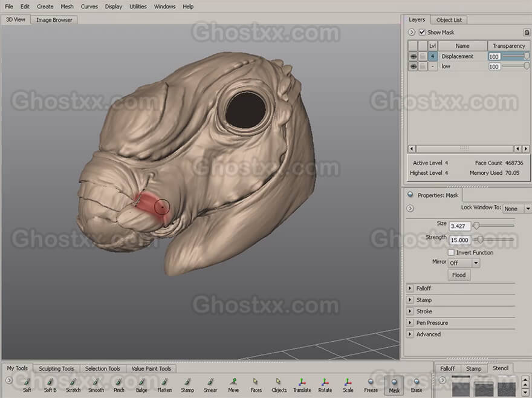532x398 pixels.
Task: Activate the Rotate tool
Action: coord(325,385)
